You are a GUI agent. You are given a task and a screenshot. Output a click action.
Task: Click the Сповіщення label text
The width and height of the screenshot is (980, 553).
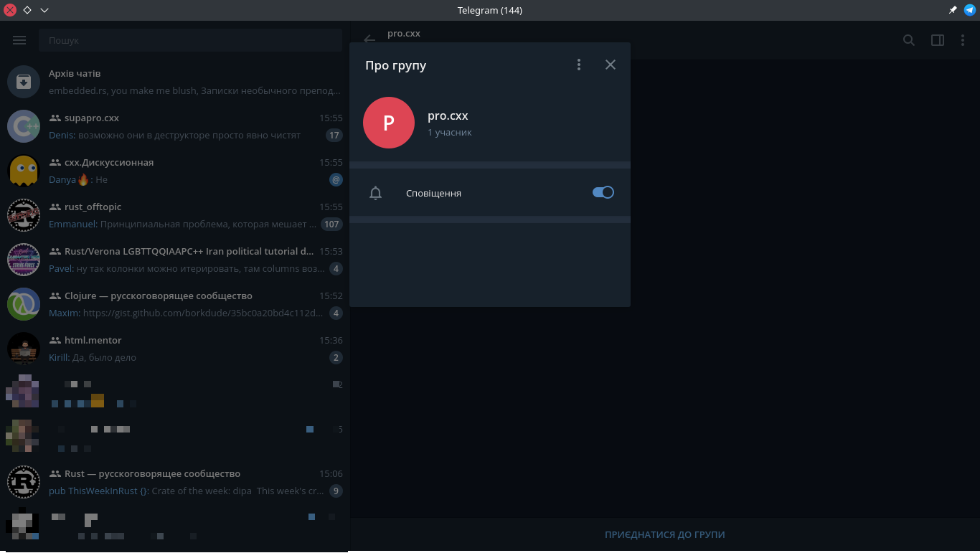[x=433, y=193]
